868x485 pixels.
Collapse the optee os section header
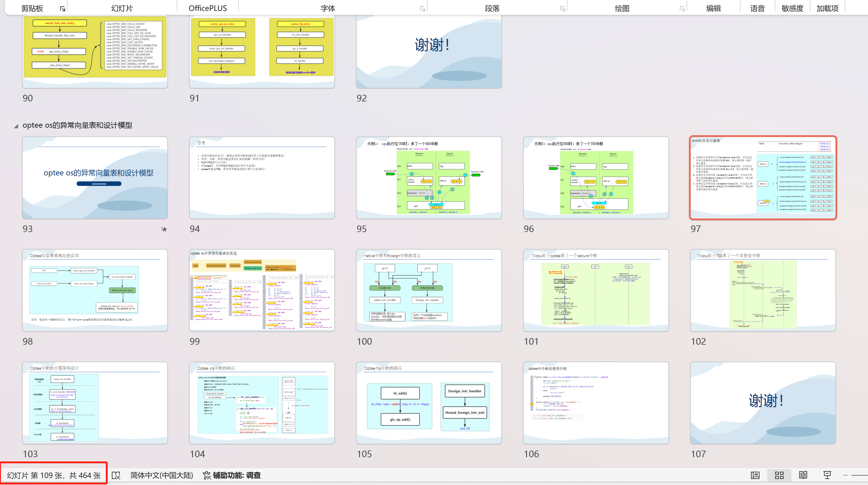[16, 126]
